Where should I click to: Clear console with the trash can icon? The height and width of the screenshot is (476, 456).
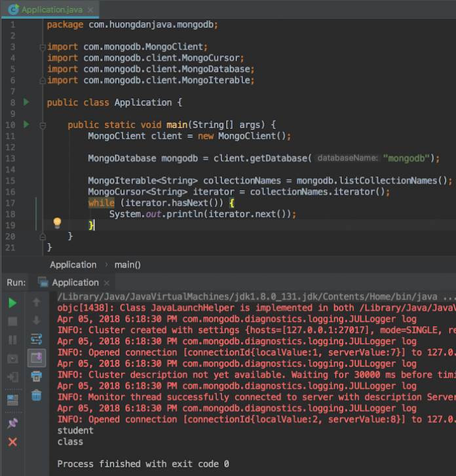pyautogui.click(x=37, y=395)
